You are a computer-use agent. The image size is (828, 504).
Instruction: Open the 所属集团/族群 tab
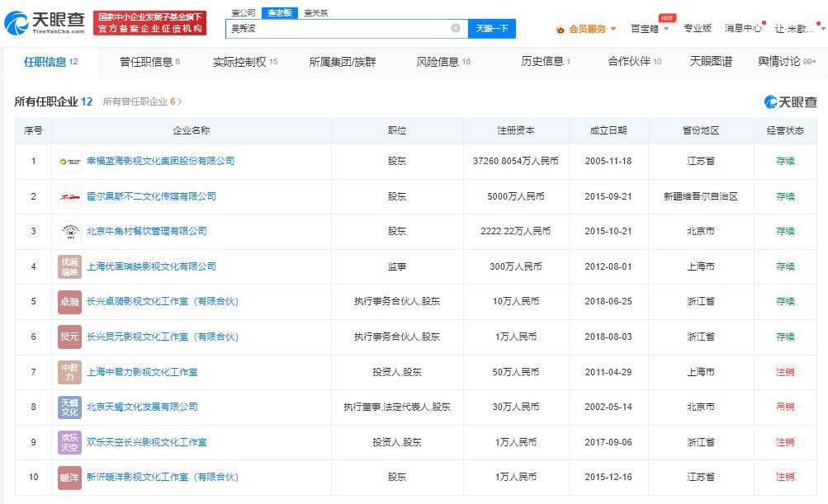pyautogui.click(x=343, y=62)
